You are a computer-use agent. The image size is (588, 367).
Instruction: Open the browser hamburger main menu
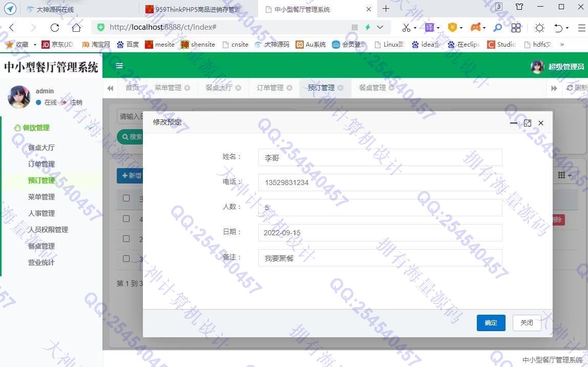click(x=582, y=27)
